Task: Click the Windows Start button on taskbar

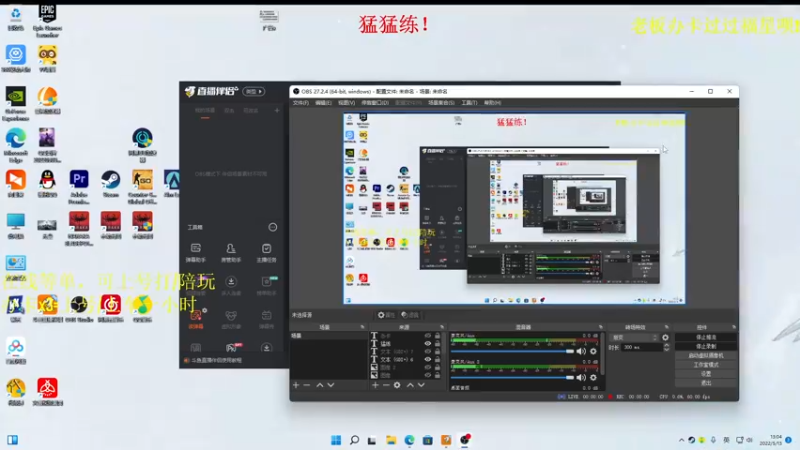Action: point(336,440)
